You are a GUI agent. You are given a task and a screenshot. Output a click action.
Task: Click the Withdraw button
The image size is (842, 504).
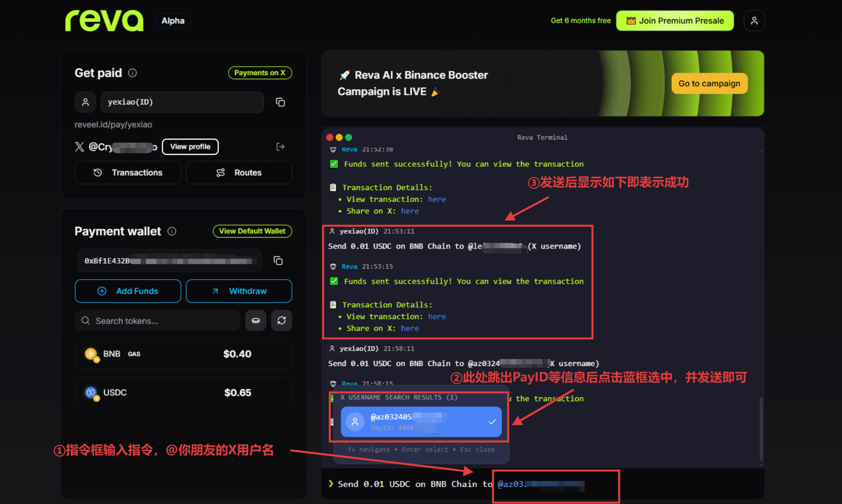click(x=239, y=291)
